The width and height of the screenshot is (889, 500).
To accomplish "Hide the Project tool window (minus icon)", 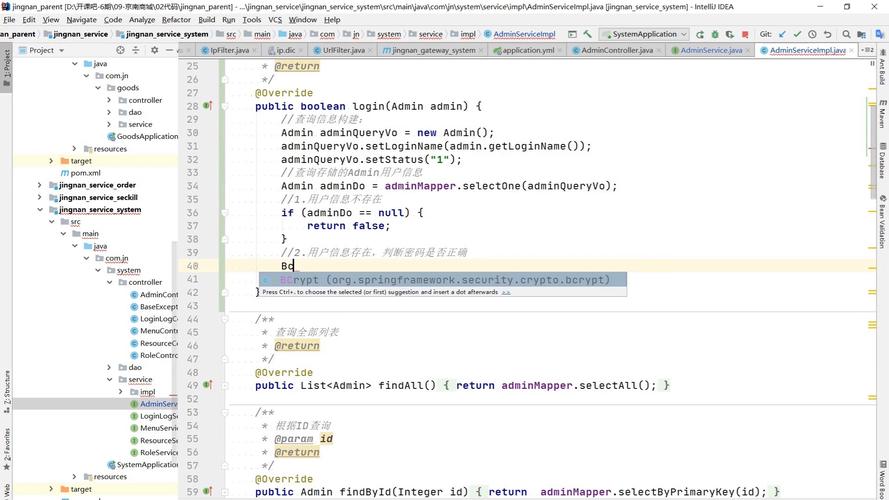I will coord(169,50).
